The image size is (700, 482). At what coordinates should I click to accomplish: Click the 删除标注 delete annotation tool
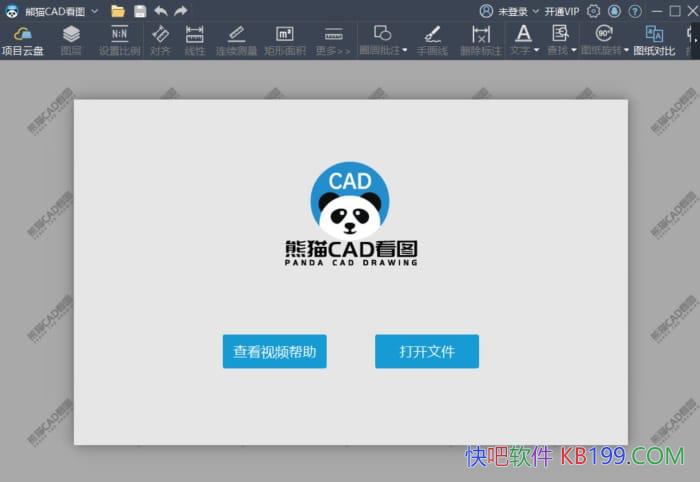[481, 41]
